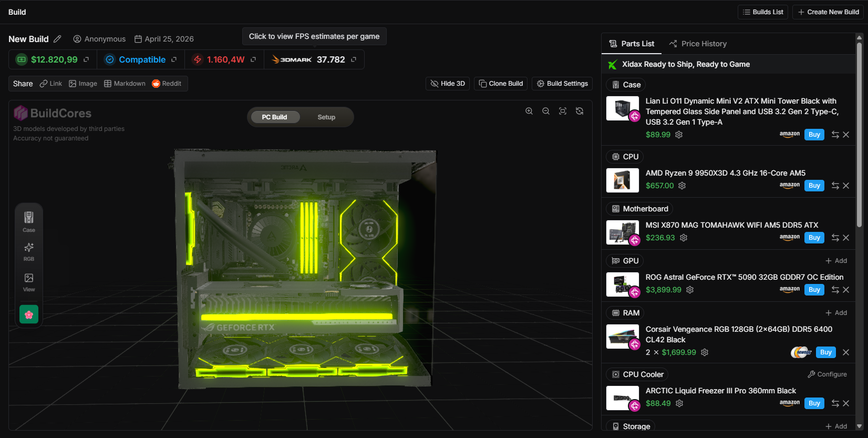Screen dimensions: 868x438
Task: Share build as Image
Action: (83, 84)
